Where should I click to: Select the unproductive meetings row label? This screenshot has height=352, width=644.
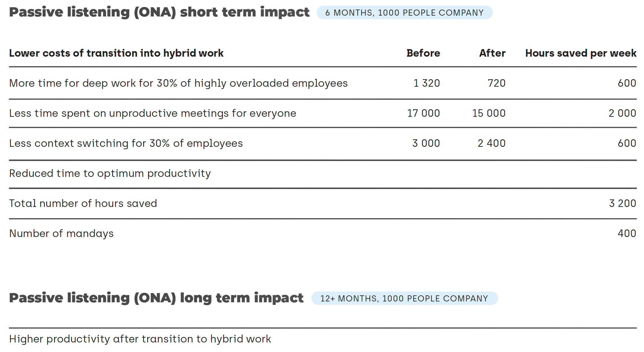click(153, 113)
